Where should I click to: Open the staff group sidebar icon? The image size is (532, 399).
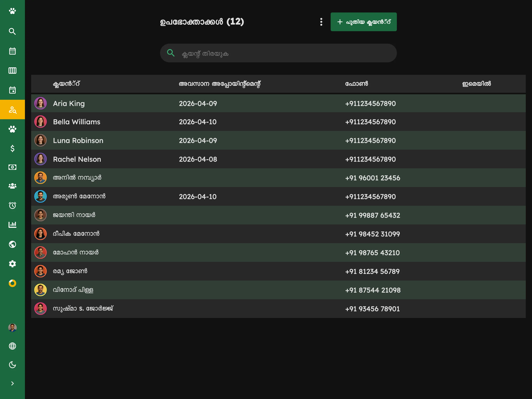(x=12, y=186)
